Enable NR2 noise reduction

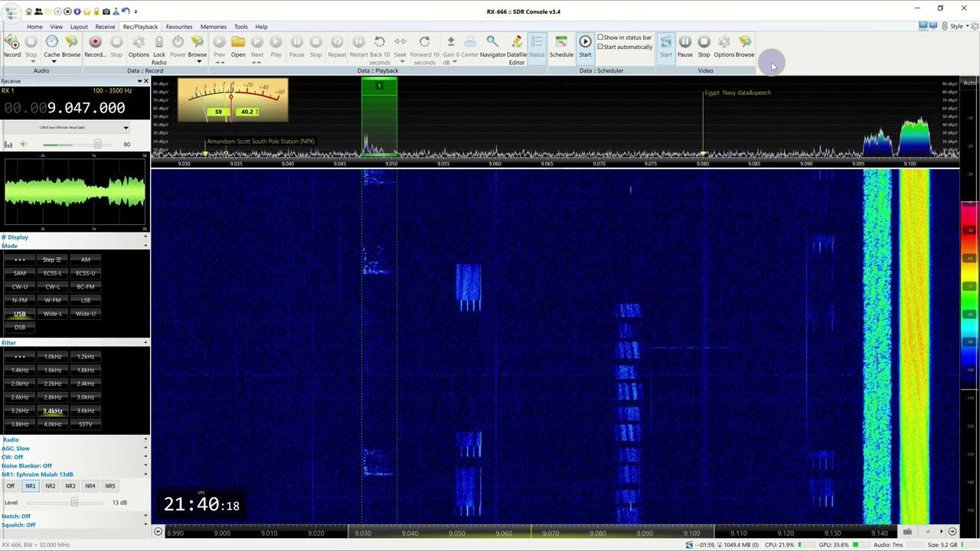pos(51,486)
